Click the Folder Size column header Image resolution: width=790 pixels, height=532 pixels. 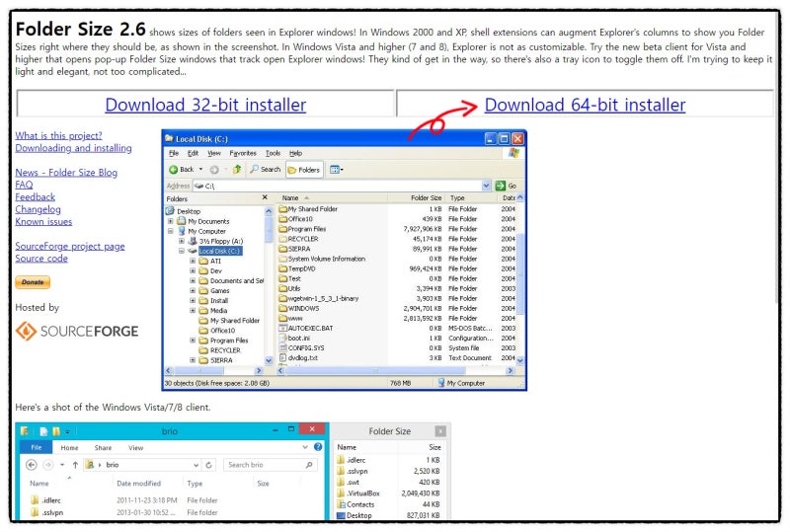coord(417,197)
